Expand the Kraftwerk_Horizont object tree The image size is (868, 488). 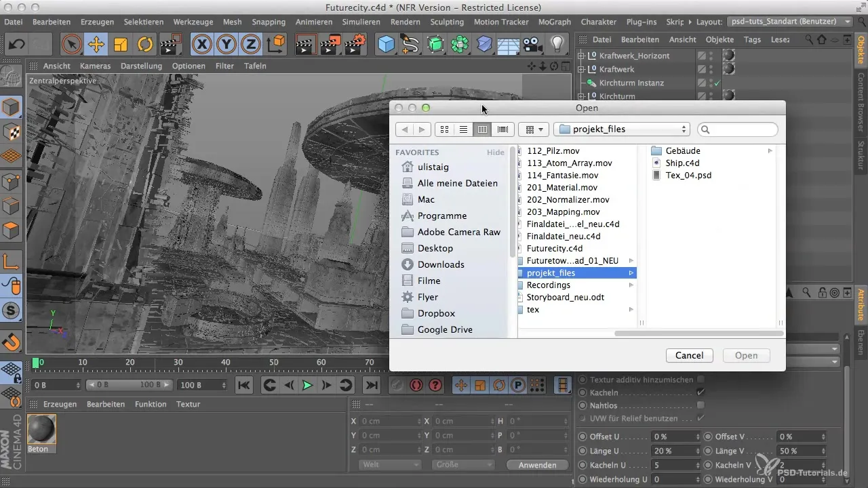click(581, 56)
